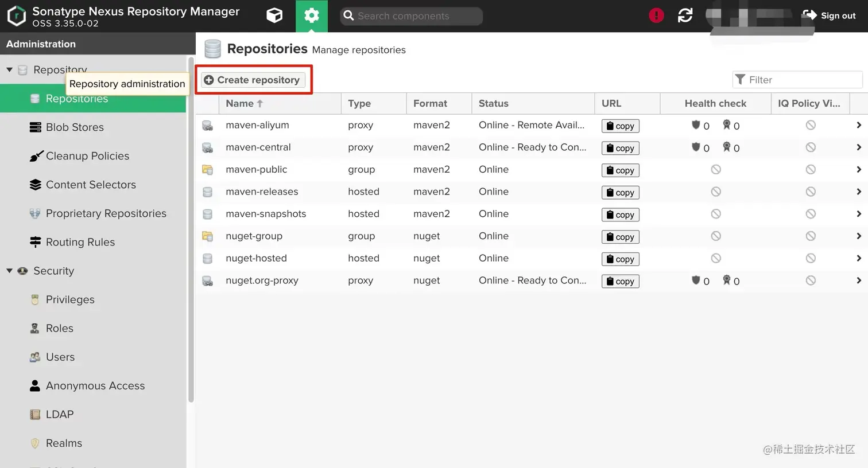868x468 pixels.
Task: Click the health check ribbon icon for nuget.org-proxy
Action: pos(727,280)
